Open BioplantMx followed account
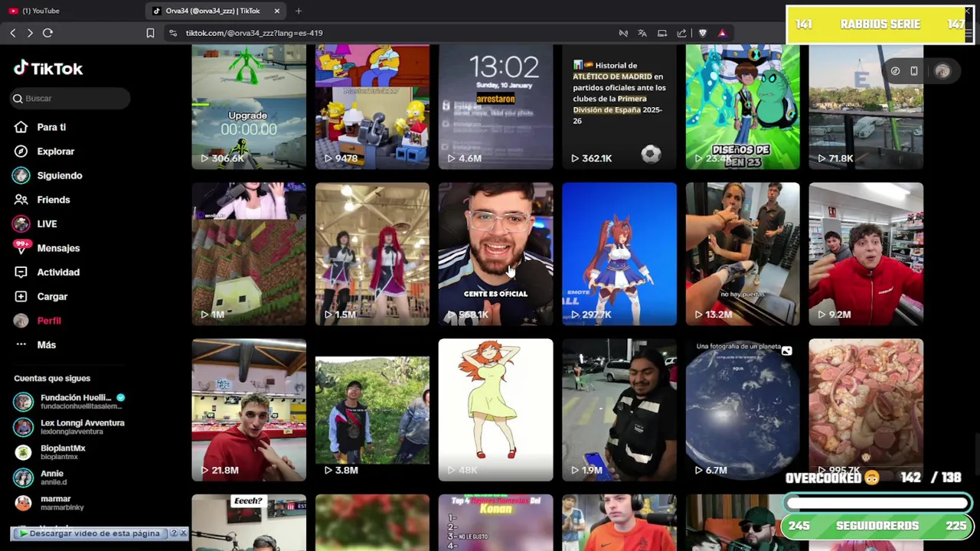Viewport: 980px width, 551px height. pyautogui.click(x=51, y=452)
